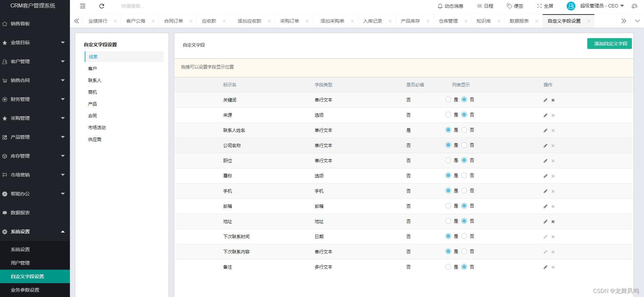Switch to 全屏 fullscreen mode
Viewport: 644px width, 297px height.
[x=545, y=6]
